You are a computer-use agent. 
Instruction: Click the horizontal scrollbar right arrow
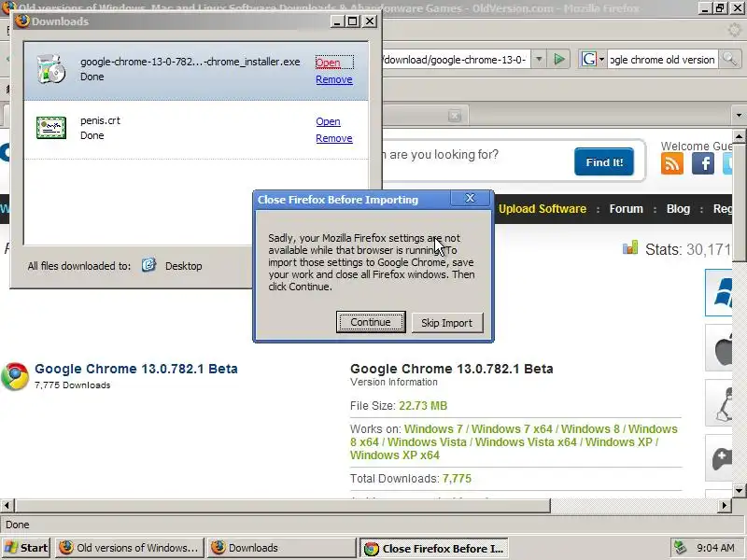[725, 506]
